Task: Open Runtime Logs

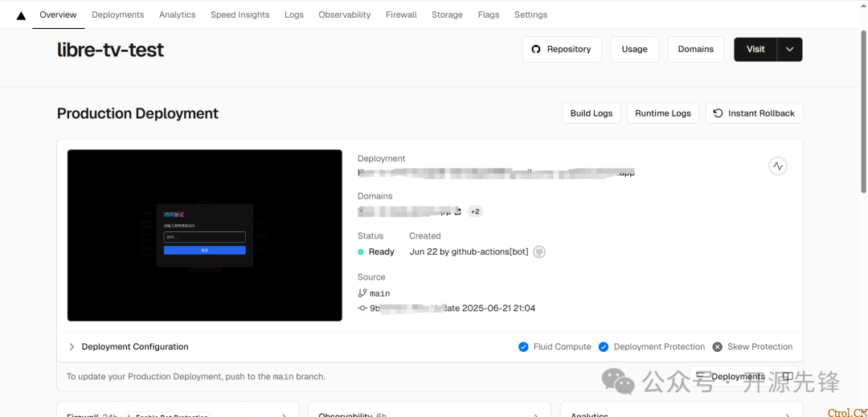Action: pyautogui.click(x=662, y=113)
